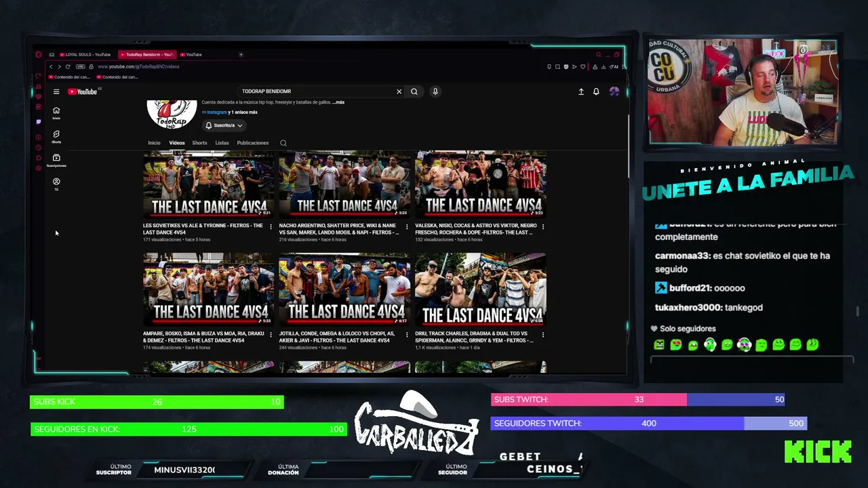Open the channel Publicaciones tab
This screenshot has width=868, height=488.
click(x=253, y=143)
